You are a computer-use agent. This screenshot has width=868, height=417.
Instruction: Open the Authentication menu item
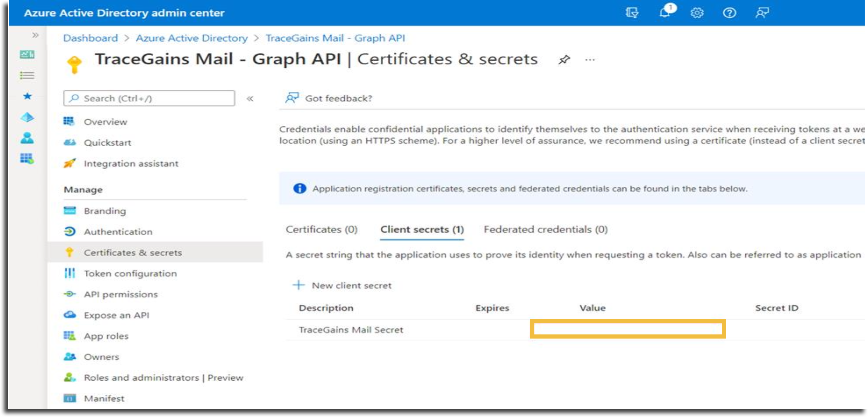click(118, 232)
